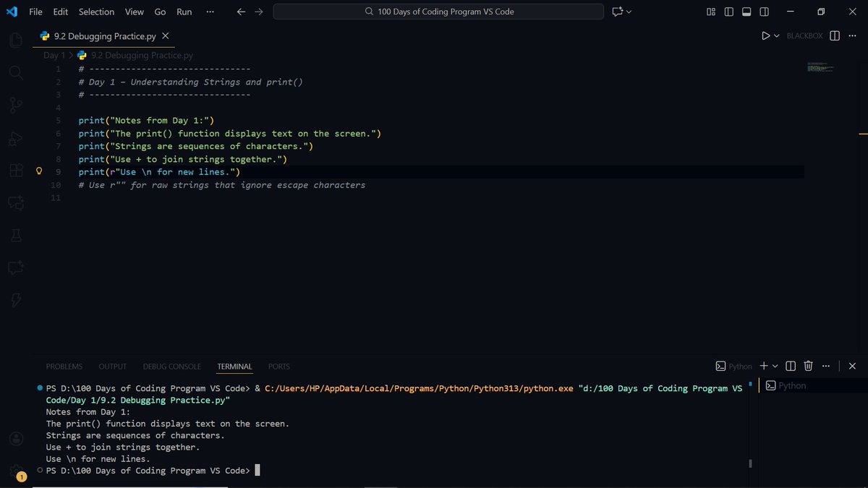Switch to the DEBUG CONSOLE panel tab

[171, 366]
